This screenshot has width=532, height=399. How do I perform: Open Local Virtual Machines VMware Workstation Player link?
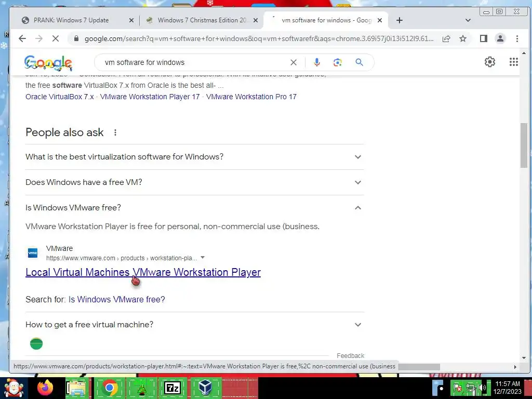[143, 272]
